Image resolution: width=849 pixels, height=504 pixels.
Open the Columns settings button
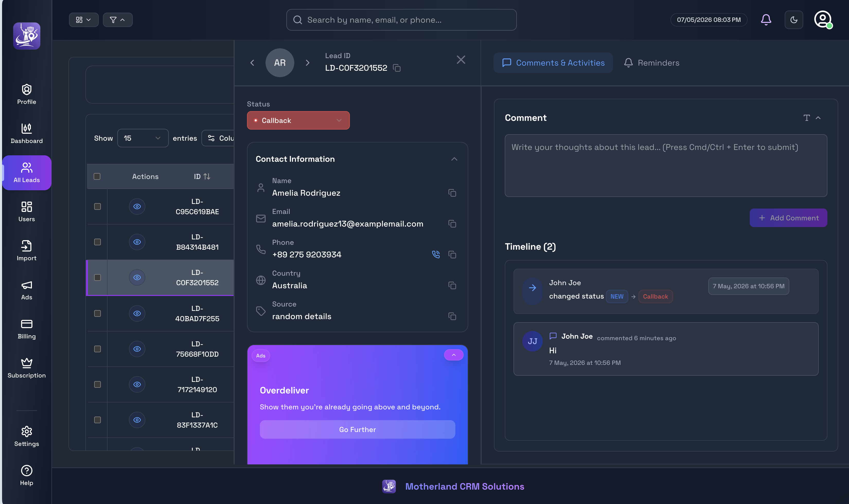click(x=218, y=138)
